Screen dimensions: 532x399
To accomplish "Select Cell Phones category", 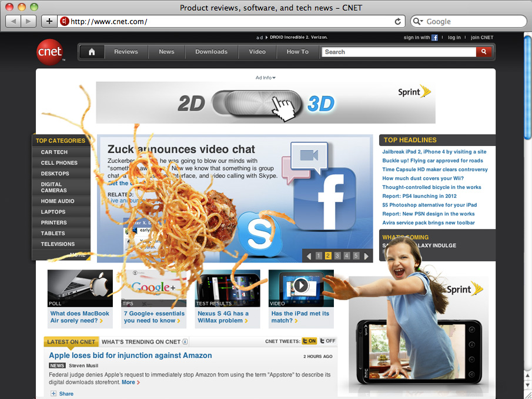I will tap(59, 163).
